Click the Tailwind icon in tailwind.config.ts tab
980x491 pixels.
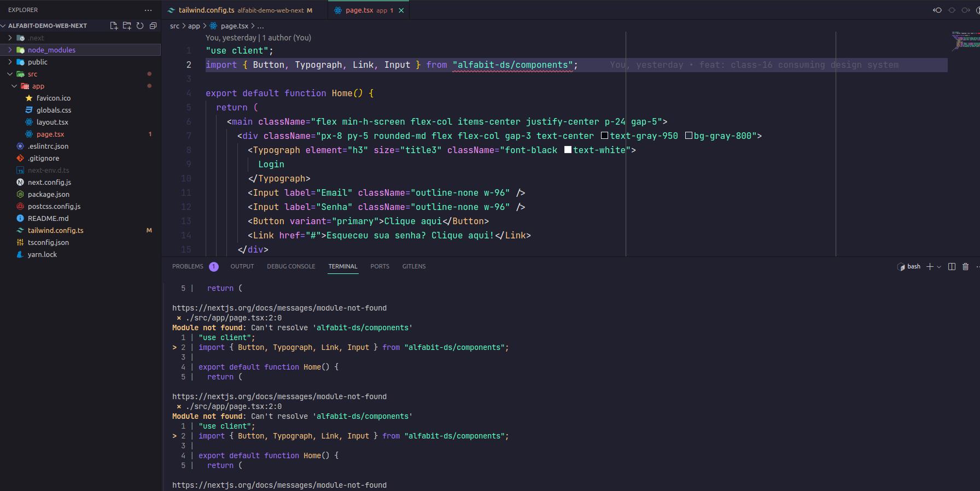[x=172, y=10]
